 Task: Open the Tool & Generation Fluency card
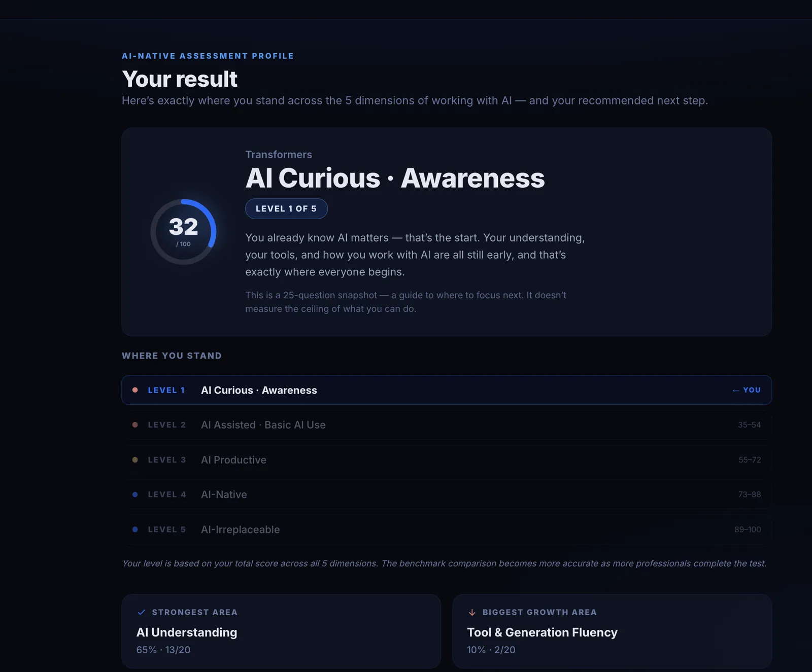coord(612,631)
